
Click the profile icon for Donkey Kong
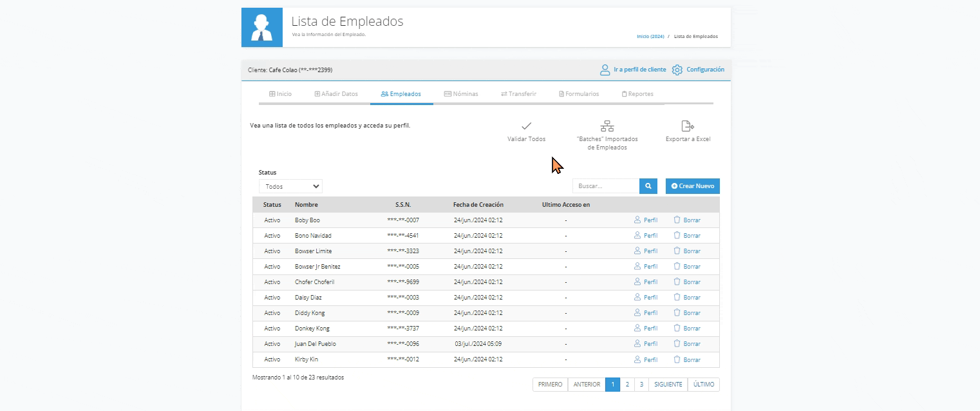637,328
